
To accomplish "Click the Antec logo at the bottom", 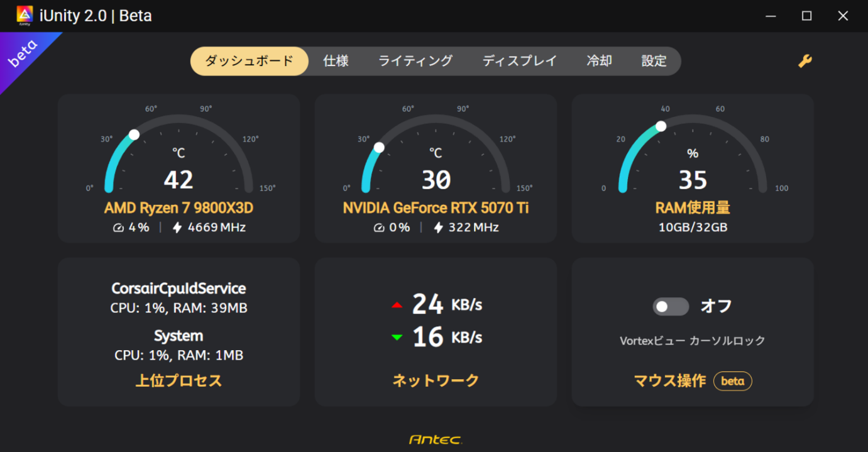I will (x=435, y=439).
